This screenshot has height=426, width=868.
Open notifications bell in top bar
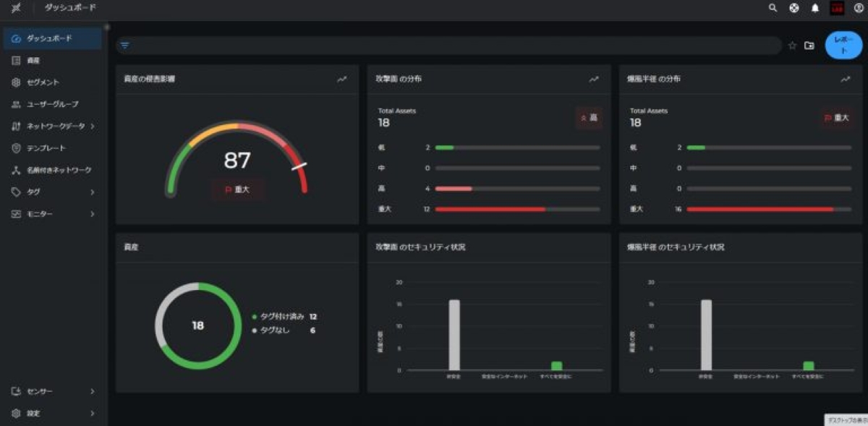click(815, 7)
